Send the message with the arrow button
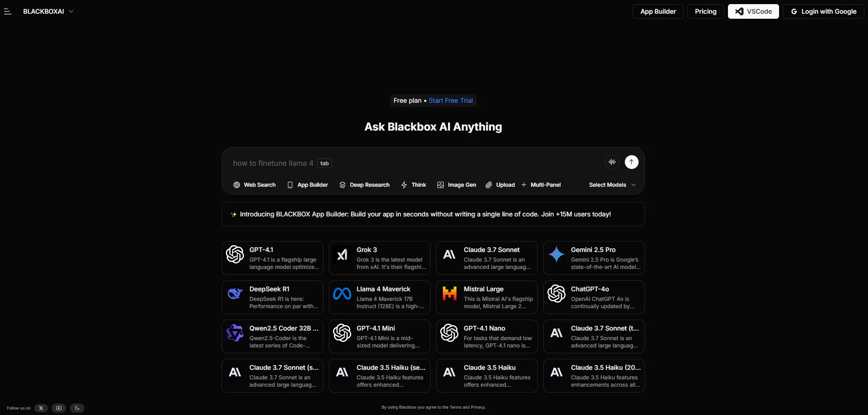This screenshot has height=415, width=868. (x=632, y=162)
